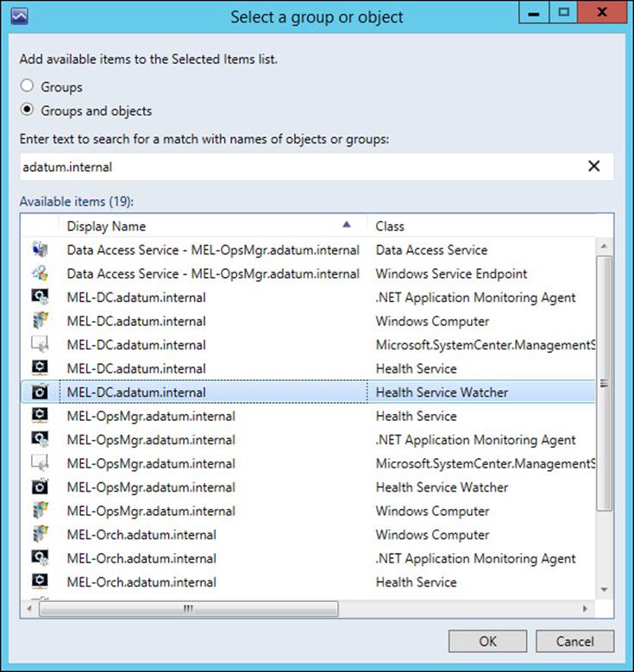Select first Data Access Service - MEL-OpsMgr row name
The image size is (634, 672).
tap(213, 250)
